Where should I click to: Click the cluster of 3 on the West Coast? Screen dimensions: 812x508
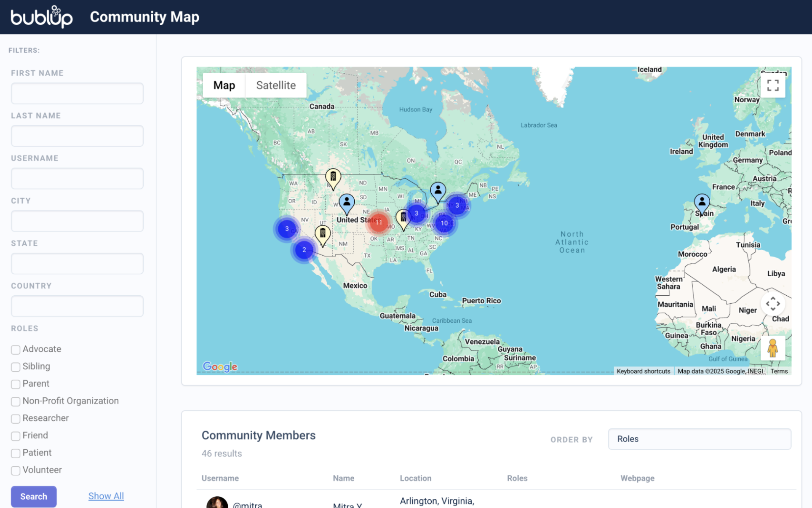point(287,229)
